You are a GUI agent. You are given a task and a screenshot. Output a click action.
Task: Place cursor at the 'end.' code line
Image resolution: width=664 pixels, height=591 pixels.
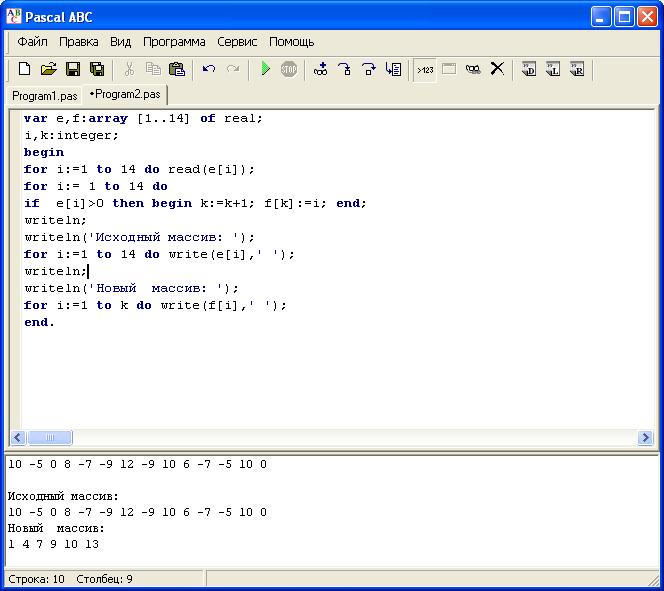coord(40,322)
